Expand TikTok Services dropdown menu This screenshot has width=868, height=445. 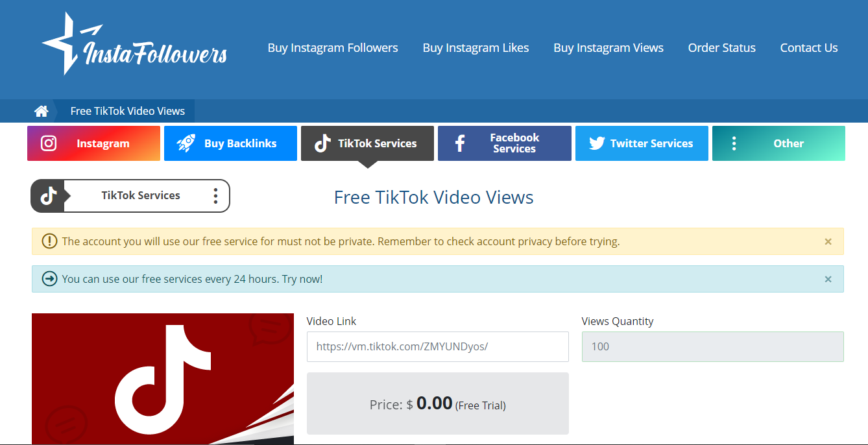pyautogui.click(x=130, y=196)
